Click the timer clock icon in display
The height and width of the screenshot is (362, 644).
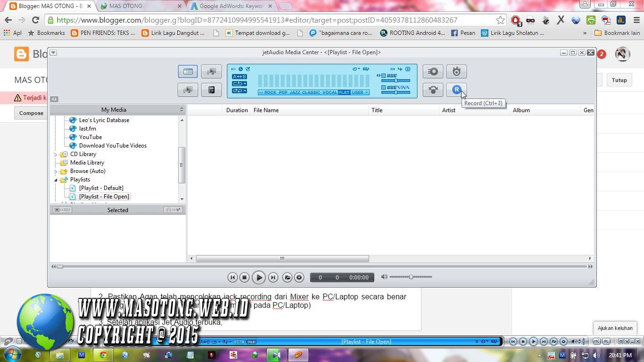[x=240, y=69]
